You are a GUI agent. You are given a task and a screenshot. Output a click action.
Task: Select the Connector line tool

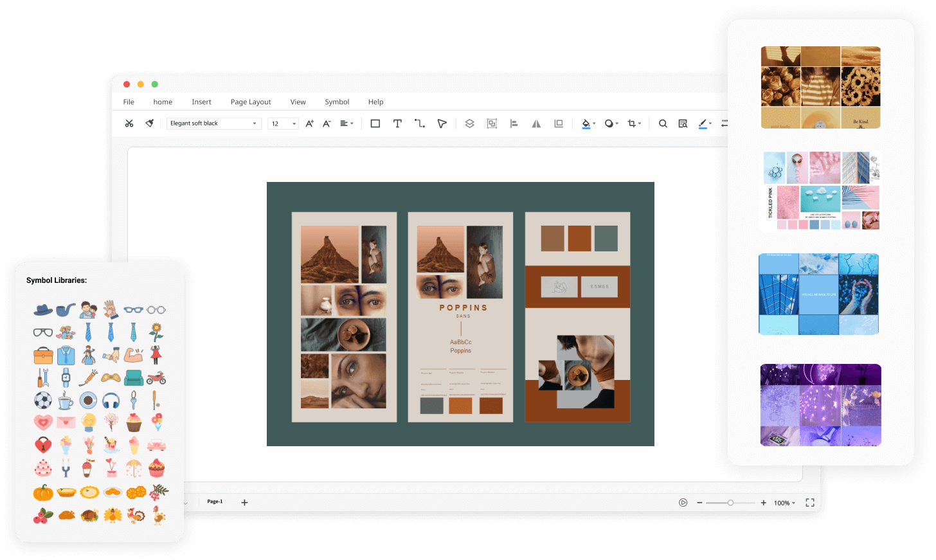[420, 123]
